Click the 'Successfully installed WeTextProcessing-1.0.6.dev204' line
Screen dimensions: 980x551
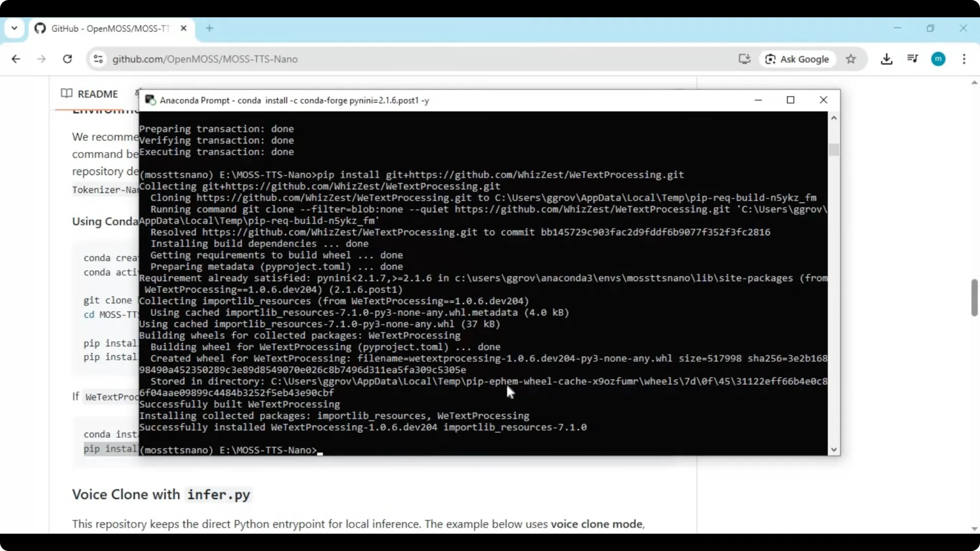pos(363,427)
